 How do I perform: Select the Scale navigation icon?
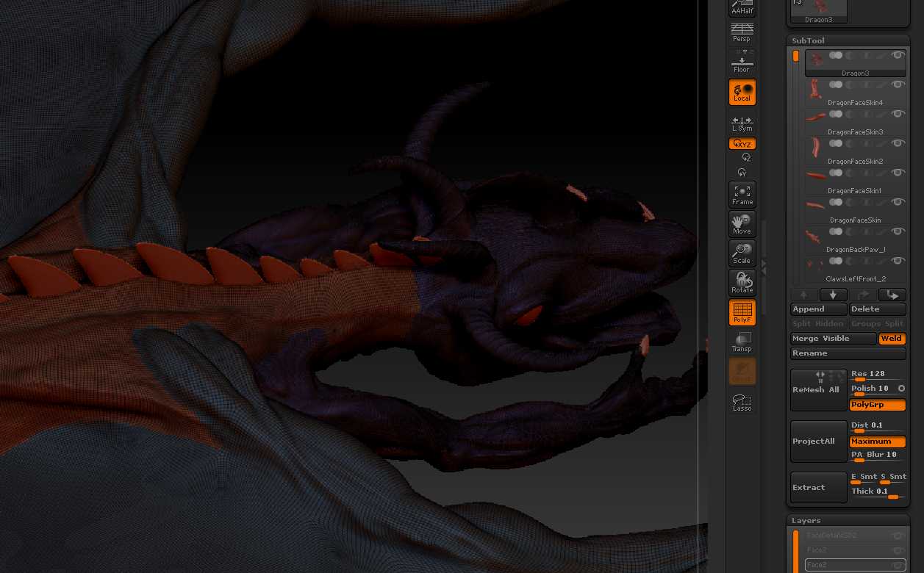coord(742,254)
